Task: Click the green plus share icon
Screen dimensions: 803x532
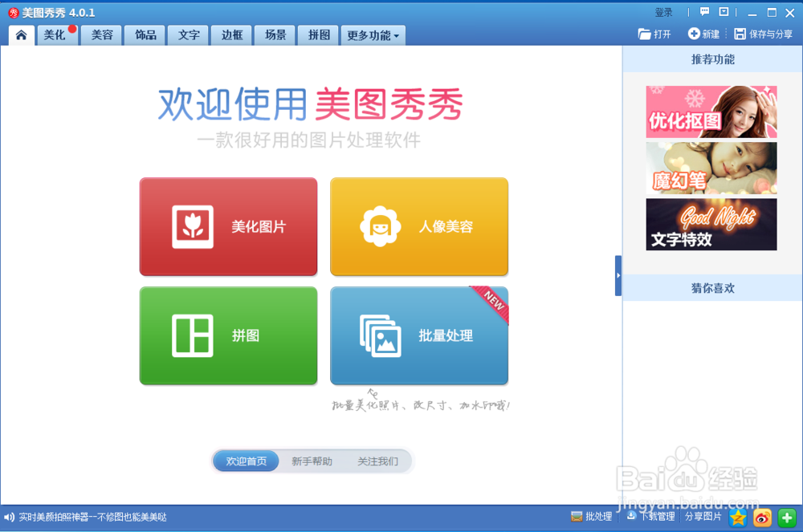Action: click(x=787, y=518)
